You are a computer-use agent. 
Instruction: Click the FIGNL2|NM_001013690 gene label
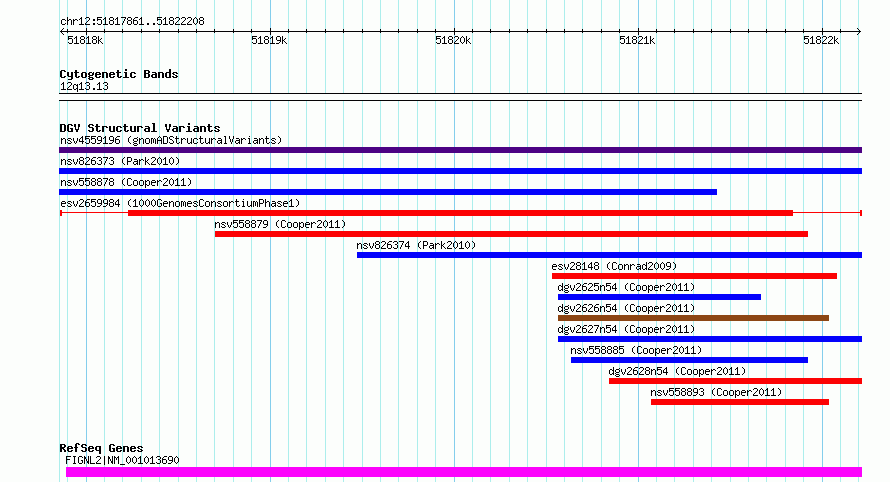click(122, 460)
